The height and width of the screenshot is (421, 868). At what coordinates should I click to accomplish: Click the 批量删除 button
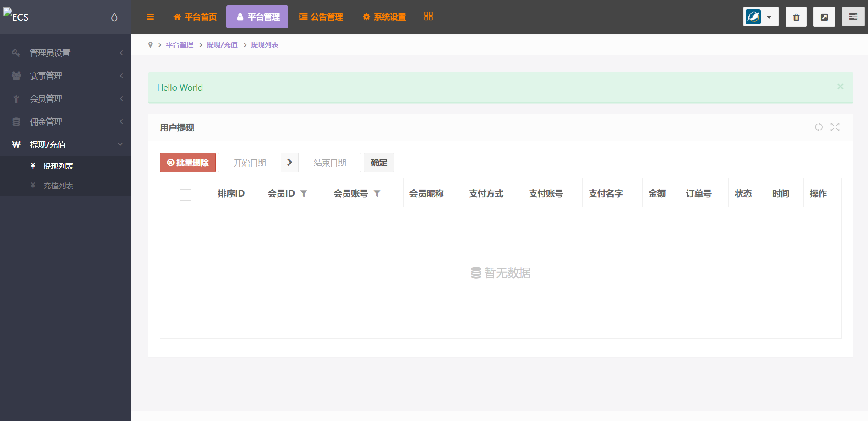coord(188,163)
